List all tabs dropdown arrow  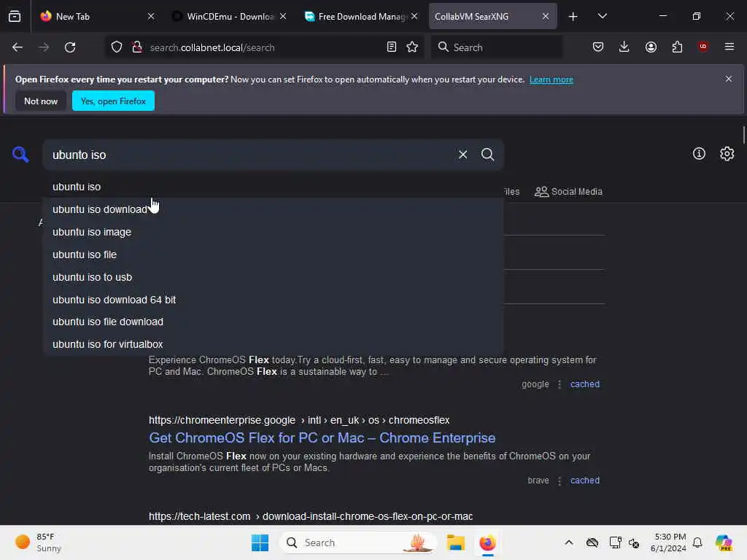pos(602,16)
